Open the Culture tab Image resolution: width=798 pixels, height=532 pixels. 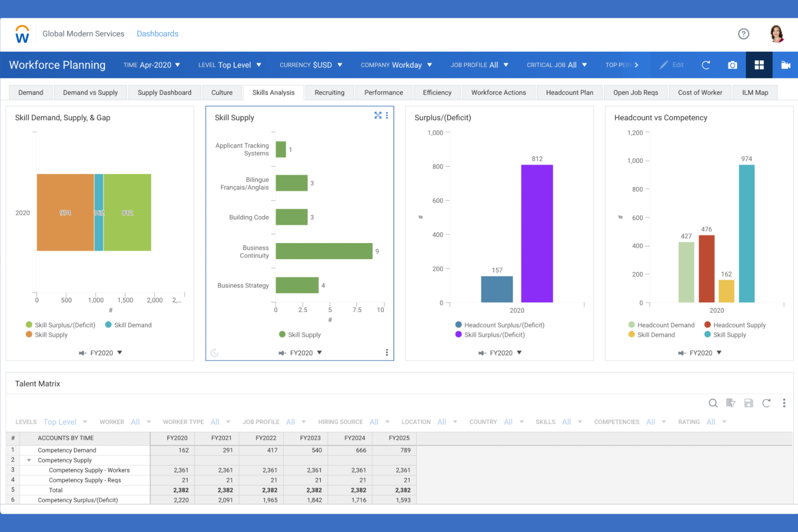tap(222, 93)
